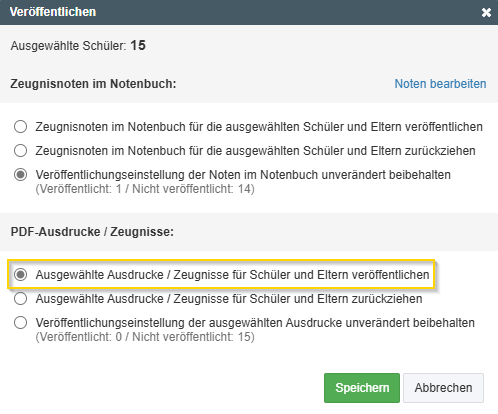
Task: Click label text Ausdrucke / Zeugnisse für Eltern zurückziehen
Action: [229, 299]
